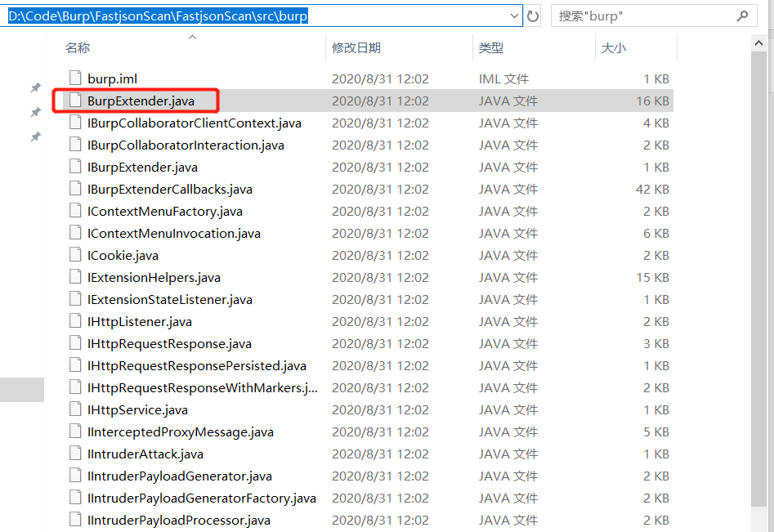
Task: Click the BurpExtender.java file icon
Action: (74, 100)
